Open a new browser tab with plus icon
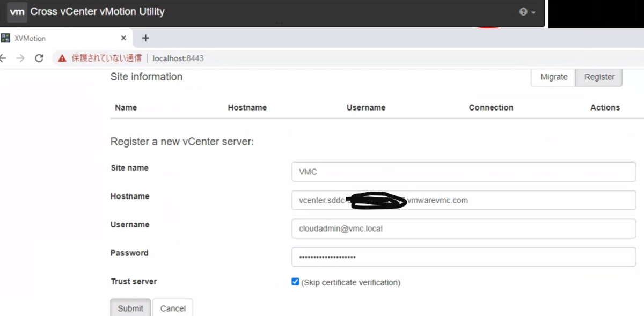Image resolution: width=644 pixels, height=316 pixels. pyautogui.click(x=145, y=38)
